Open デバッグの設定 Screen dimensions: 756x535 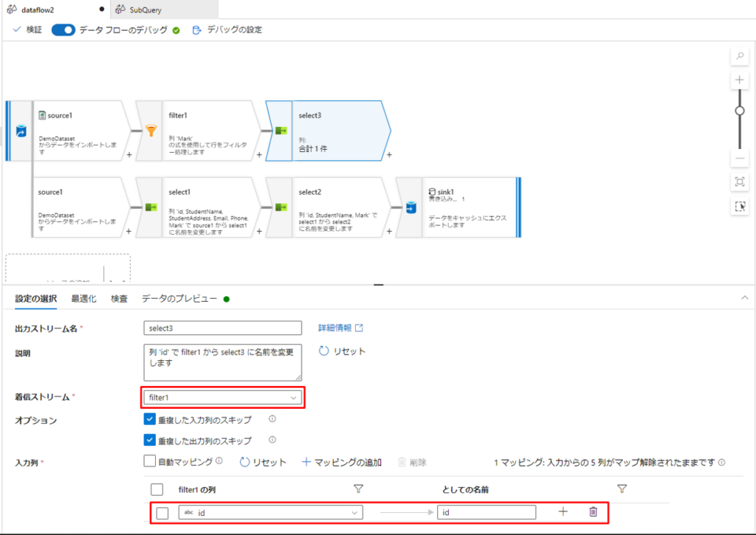[x=227, y=30]
